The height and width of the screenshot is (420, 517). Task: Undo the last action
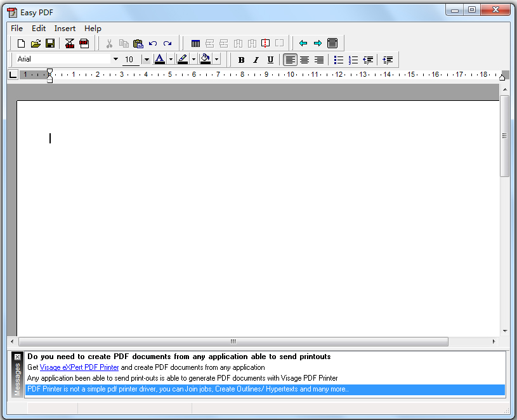point(153,43)
